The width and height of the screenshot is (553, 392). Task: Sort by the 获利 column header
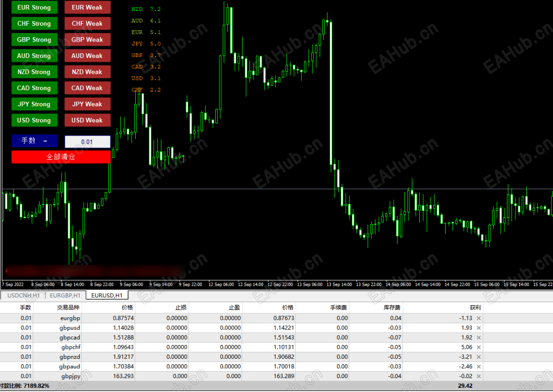coord(443,308)
